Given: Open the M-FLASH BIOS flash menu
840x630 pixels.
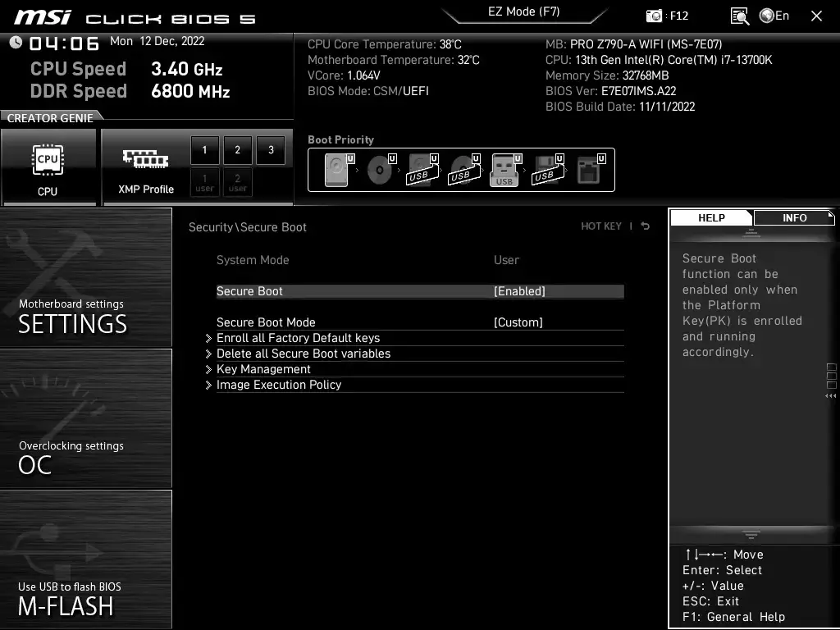Looking at the screenshot, I should 85,559.
